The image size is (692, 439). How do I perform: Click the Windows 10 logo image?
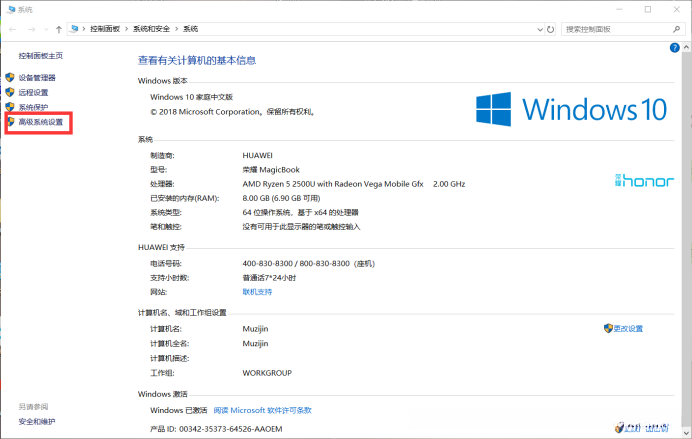572,109
